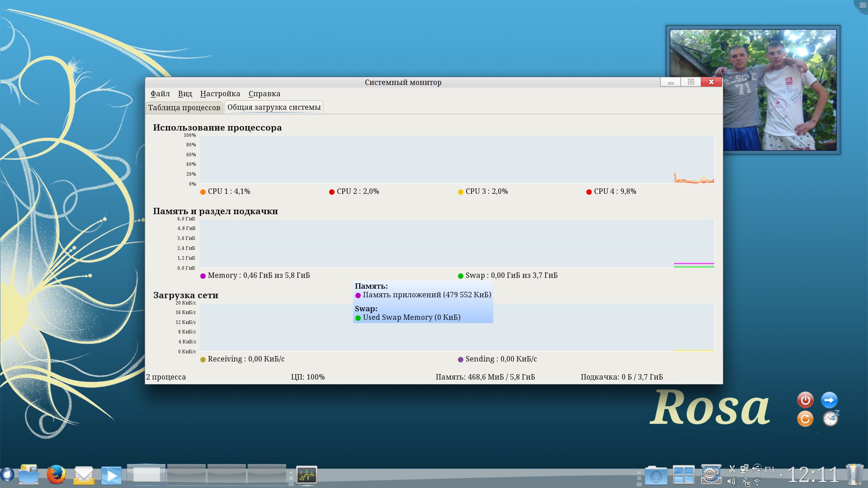Open the trash bin icon
This screenshot has width=868, height=488.
pyautogui.click(x=854, y=475)
